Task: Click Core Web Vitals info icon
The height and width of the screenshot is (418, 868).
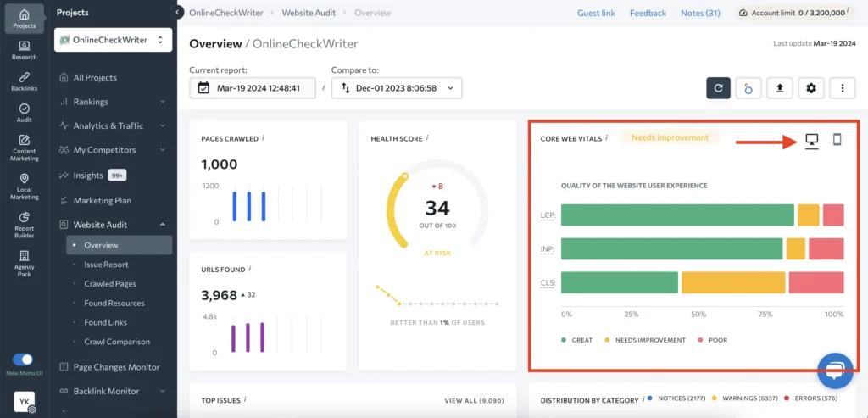Action: tap(607, 137)
